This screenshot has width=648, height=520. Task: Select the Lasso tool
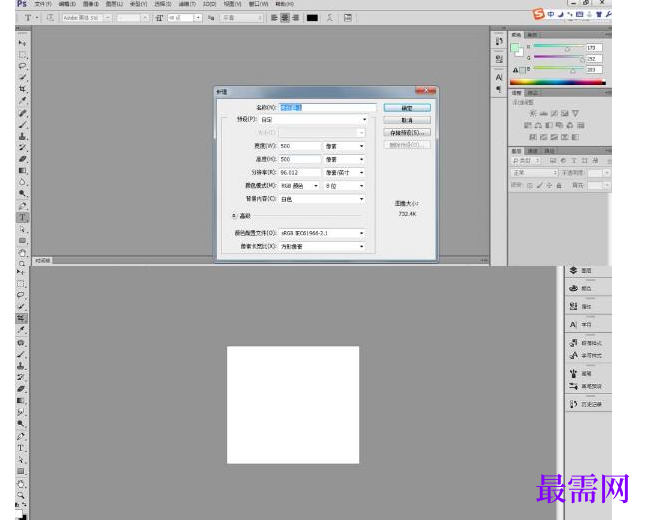coord(22,66)
